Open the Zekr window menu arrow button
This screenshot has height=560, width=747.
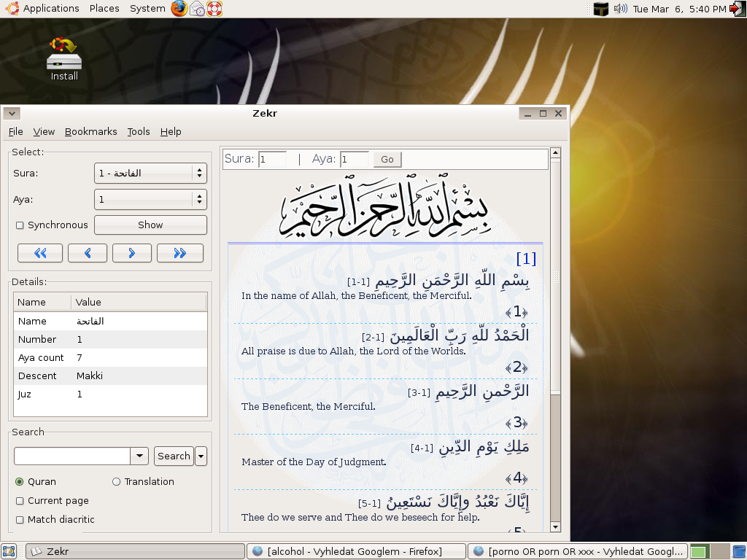12,113
